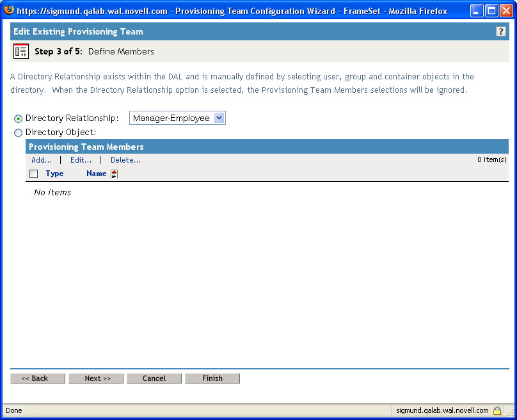Screen dimensions: 517x420
Task: Click the Firefox logo in title bar
Action: point(9,10)
